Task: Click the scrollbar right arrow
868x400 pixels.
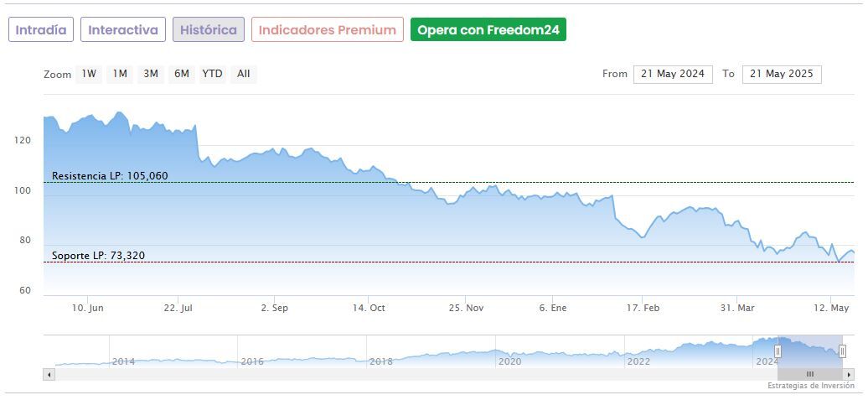Action: [849, 374]
